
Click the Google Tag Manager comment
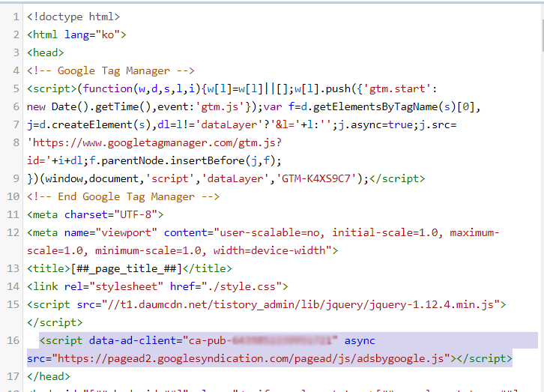111,70
